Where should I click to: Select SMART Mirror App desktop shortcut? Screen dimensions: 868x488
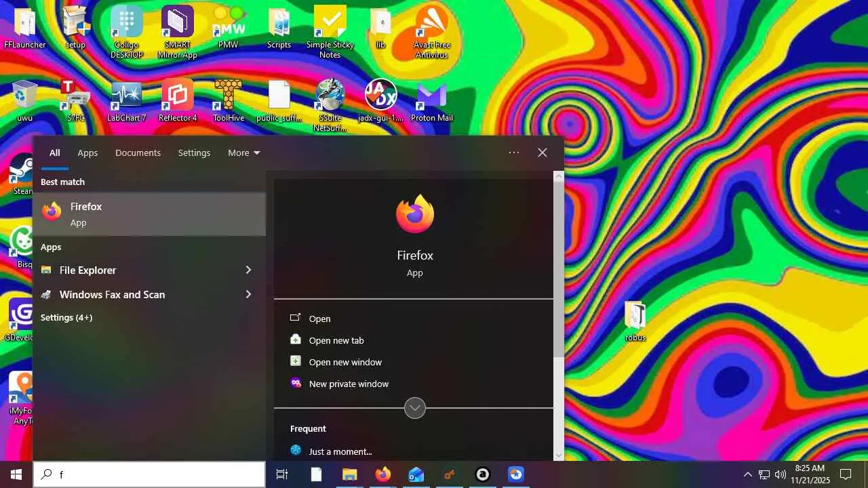pos(178,33)
